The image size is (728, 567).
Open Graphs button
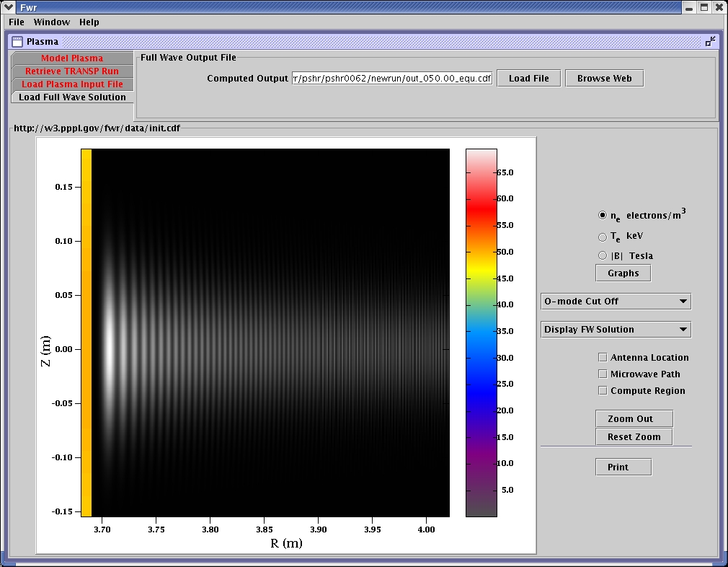pyautogui.click(x=623, y=273)
